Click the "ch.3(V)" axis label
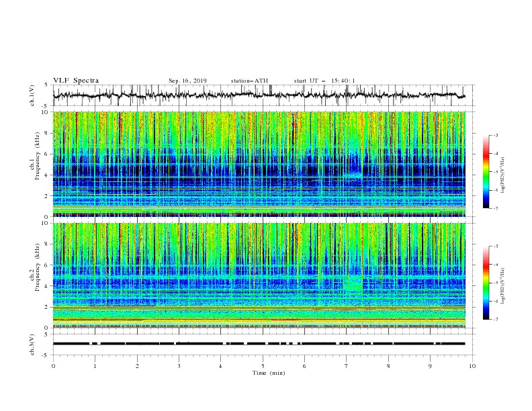532x411 pixels. pyautogui.click(x=32, y=345)
